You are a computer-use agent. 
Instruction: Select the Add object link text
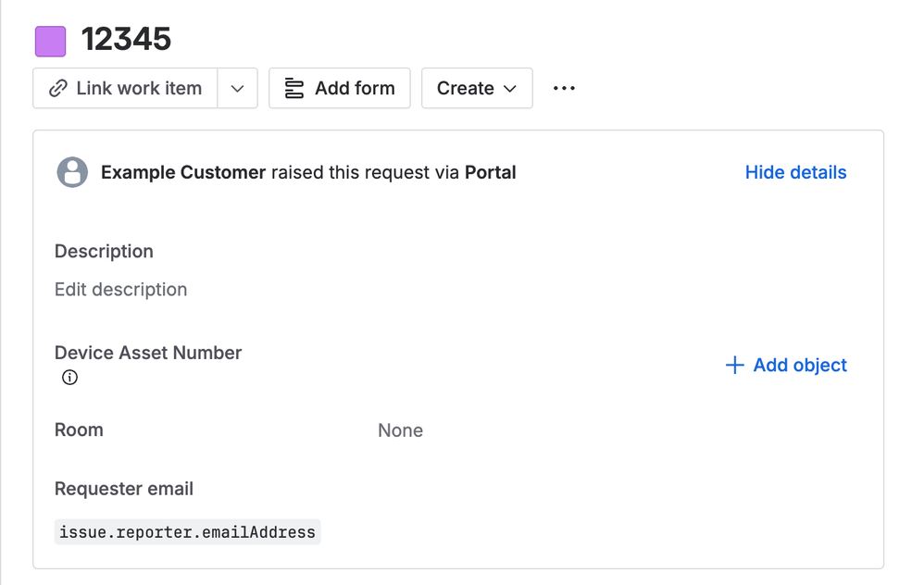[x=800, y=366]
